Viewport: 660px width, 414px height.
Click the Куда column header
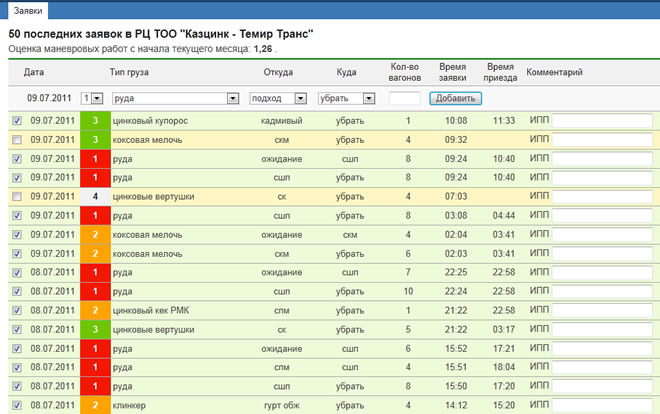coord(346,72)
